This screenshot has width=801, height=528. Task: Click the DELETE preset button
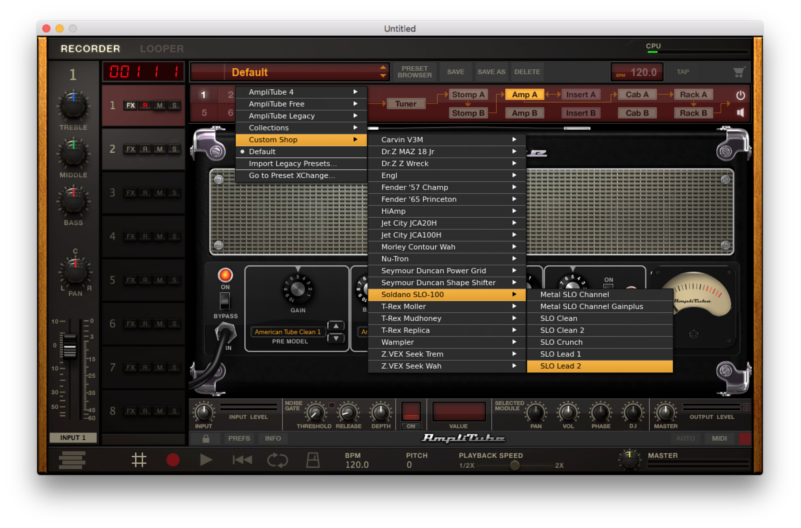(527, 72)
